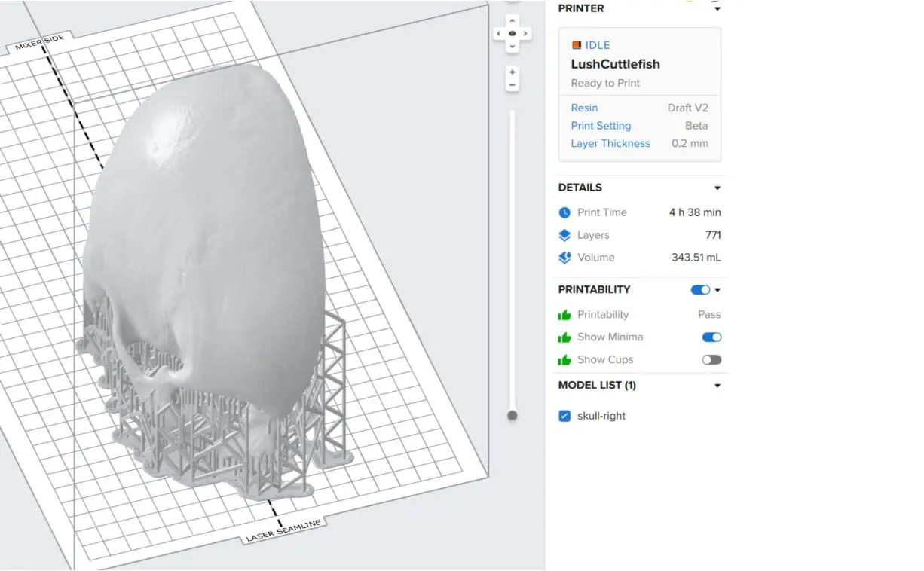This screenshot has height=571, width=924.
Task: Disable the Show Minima toggle
Action: click(711, 337)
